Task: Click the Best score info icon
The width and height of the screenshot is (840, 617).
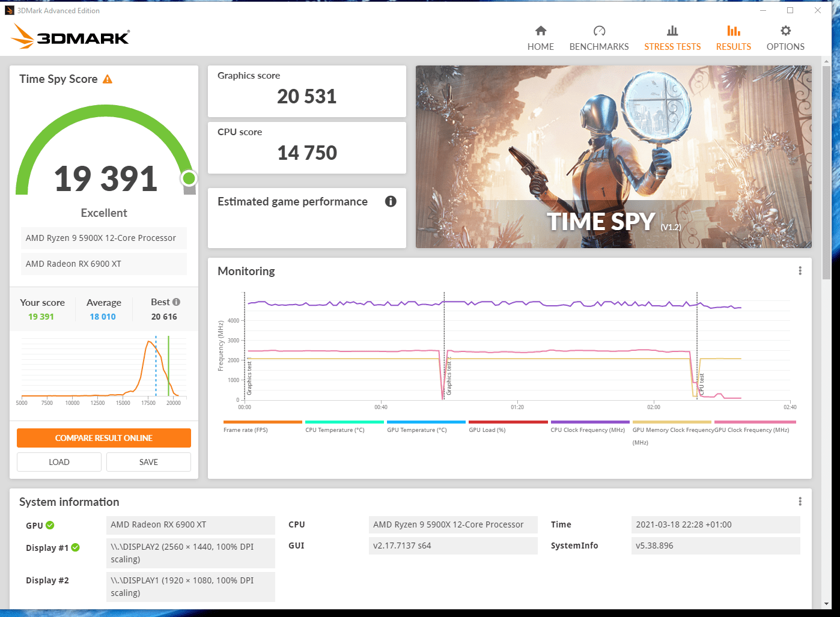Action: (x=176, y=302)
